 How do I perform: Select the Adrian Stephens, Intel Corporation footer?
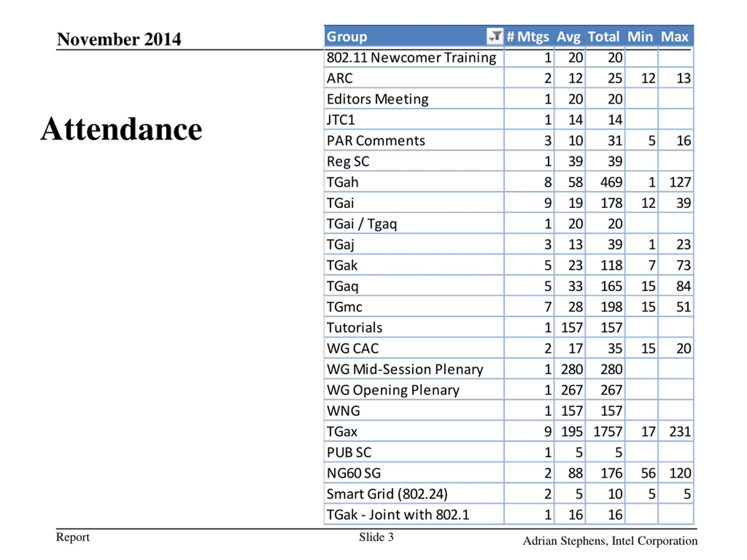[x=610, y=541]
